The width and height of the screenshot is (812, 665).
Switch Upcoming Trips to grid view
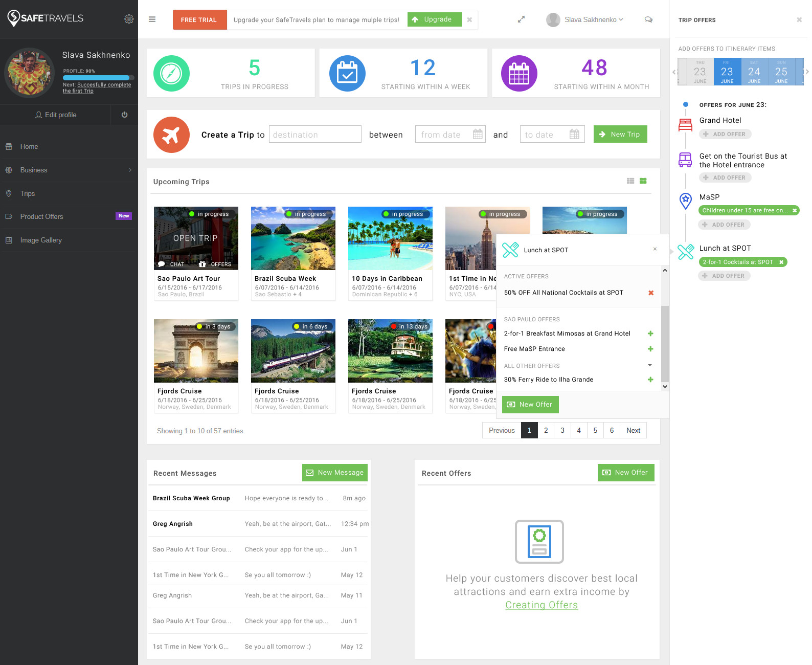coord(643,181)
